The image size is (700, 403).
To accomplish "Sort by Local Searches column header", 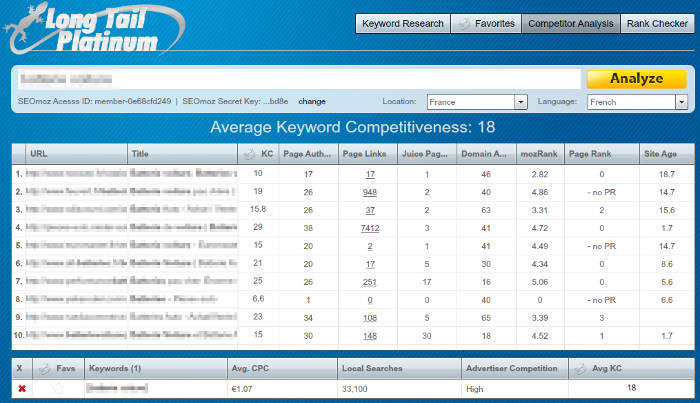I will (399, 369).
